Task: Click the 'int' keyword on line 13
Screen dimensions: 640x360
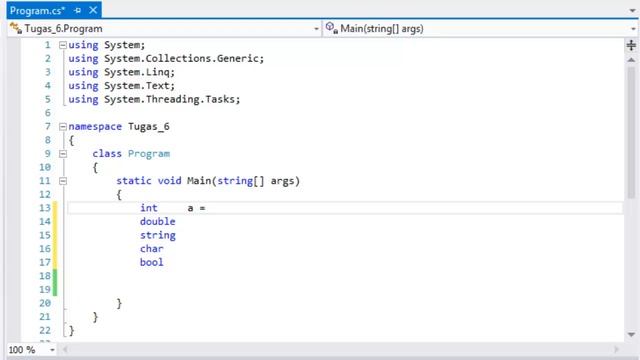Action: [149, 208]
